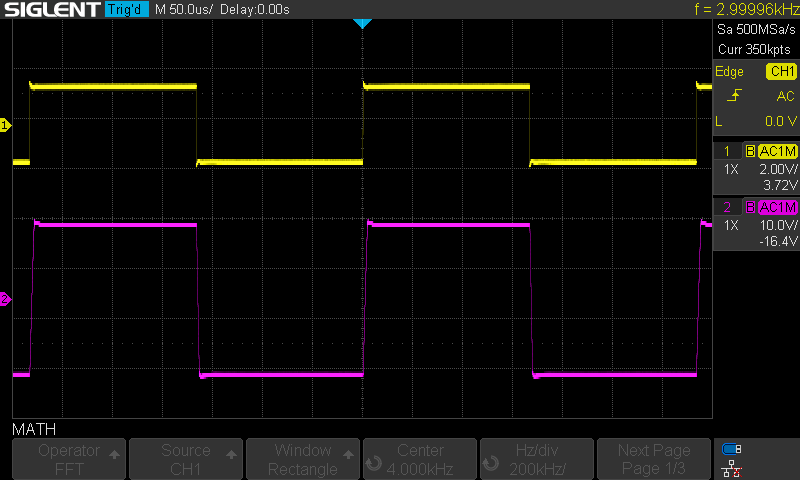Screen dimensions: 800x480
Task: Click the channel 1 bandwidth limit B icon
Action: point(749,151)
